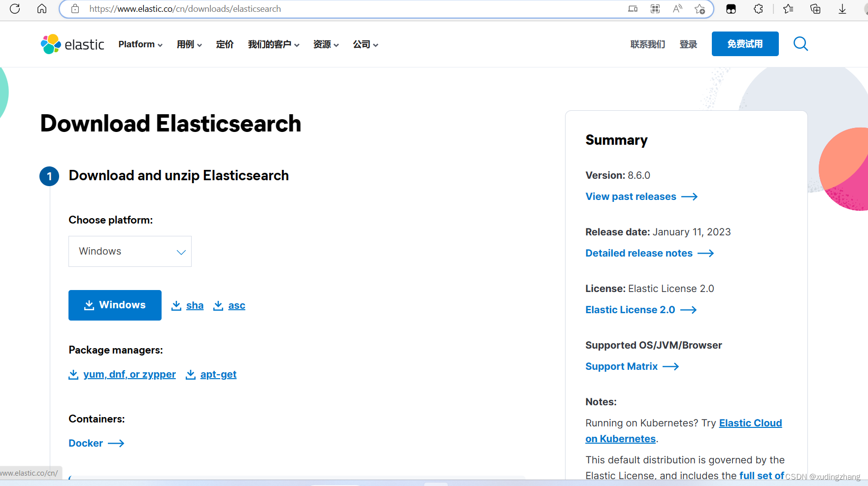
Task: Select the 'Release date: January 11, 2023' text
Action: [658, 232]
